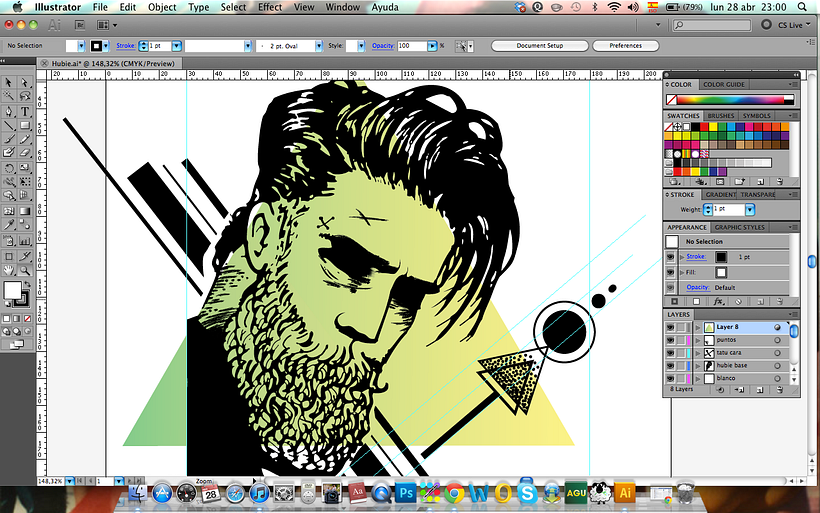This screenshot has width=820, height=513.
Task: Click the Preferences button
Action: 625,46
